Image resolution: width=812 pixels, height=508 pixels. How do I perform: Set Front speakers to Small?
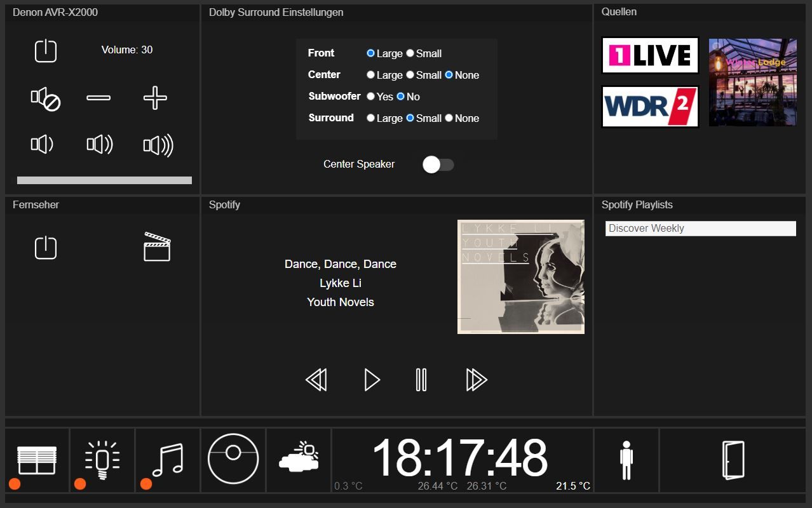tap(410, 53)
